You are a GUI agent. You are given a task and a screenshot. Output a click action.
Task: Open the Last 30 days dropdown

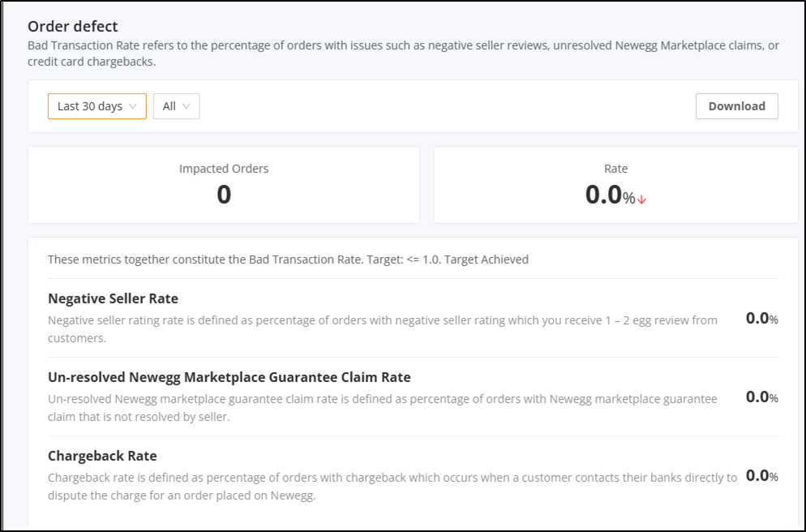click(x=97, y=106)
